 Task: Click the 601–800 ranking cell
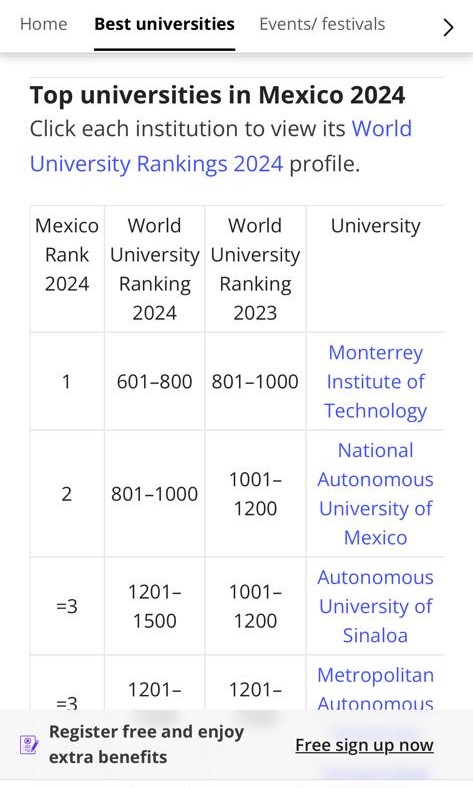point(154,382)
